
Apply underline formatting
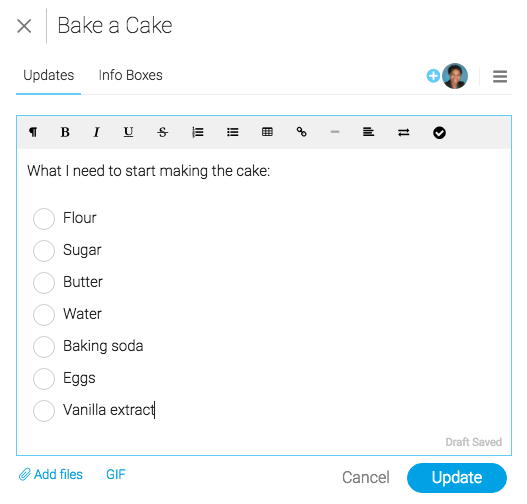128,132
